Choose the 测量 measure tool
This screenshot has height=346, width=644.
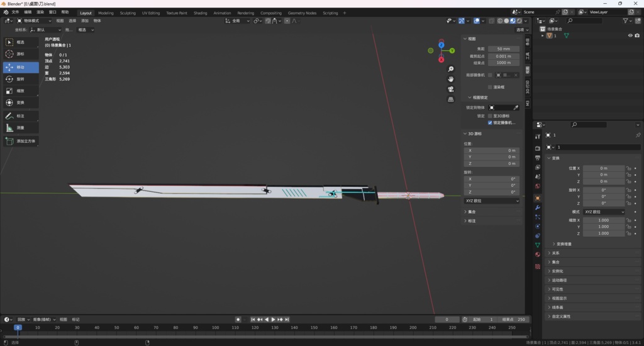pyautogui.click(x=21, y=128)
